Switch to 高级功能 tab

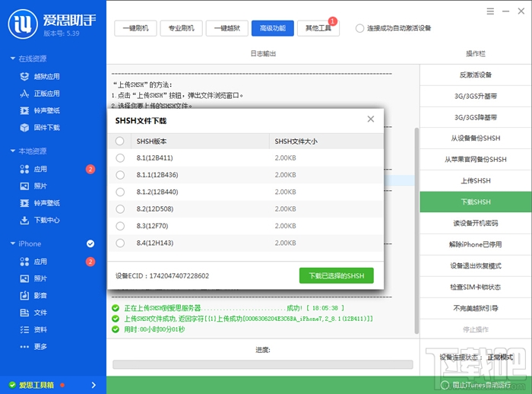[273, 28]
